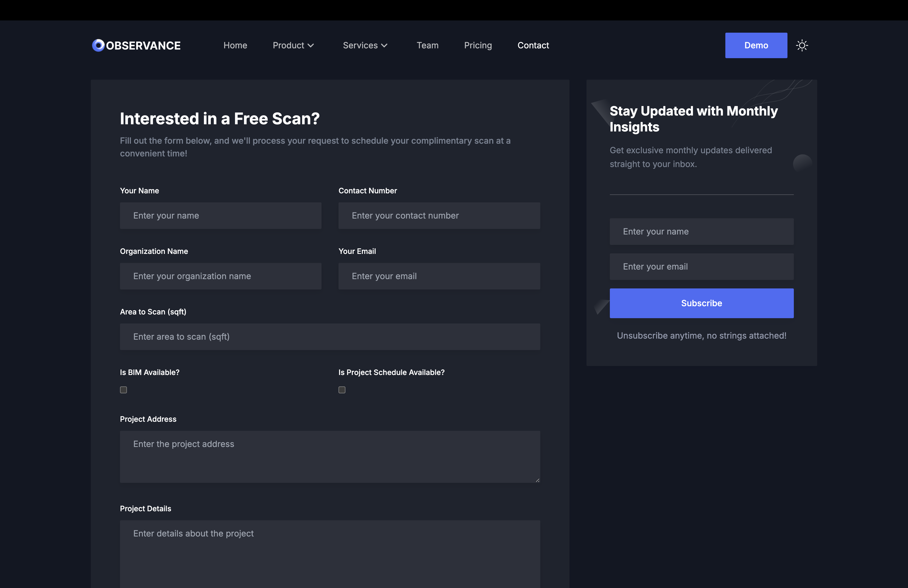
Task: Toggle the light/dark theme sun icon
Action: point(802,45)
